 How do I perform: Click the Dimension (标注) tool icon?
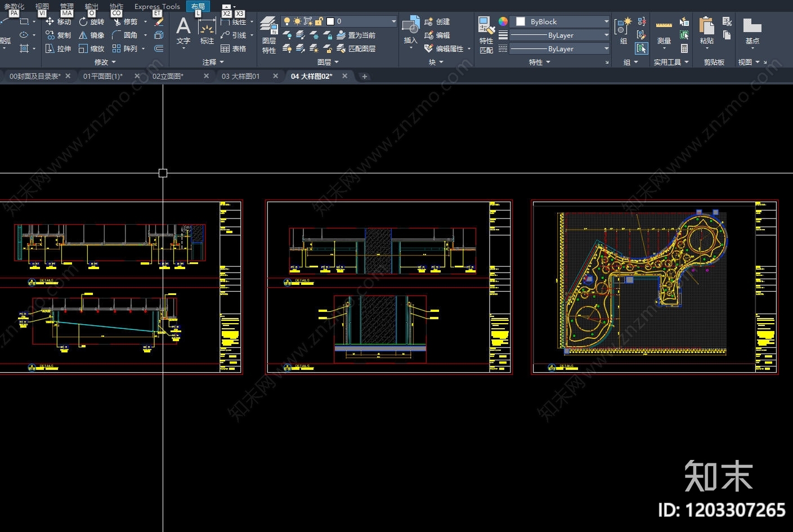207,27
